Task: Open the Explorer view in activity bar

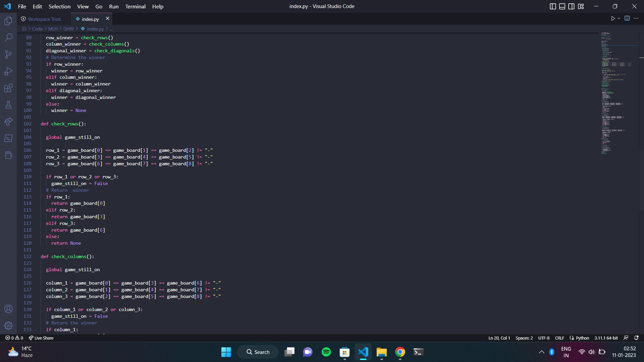Action: click(8, 21)
